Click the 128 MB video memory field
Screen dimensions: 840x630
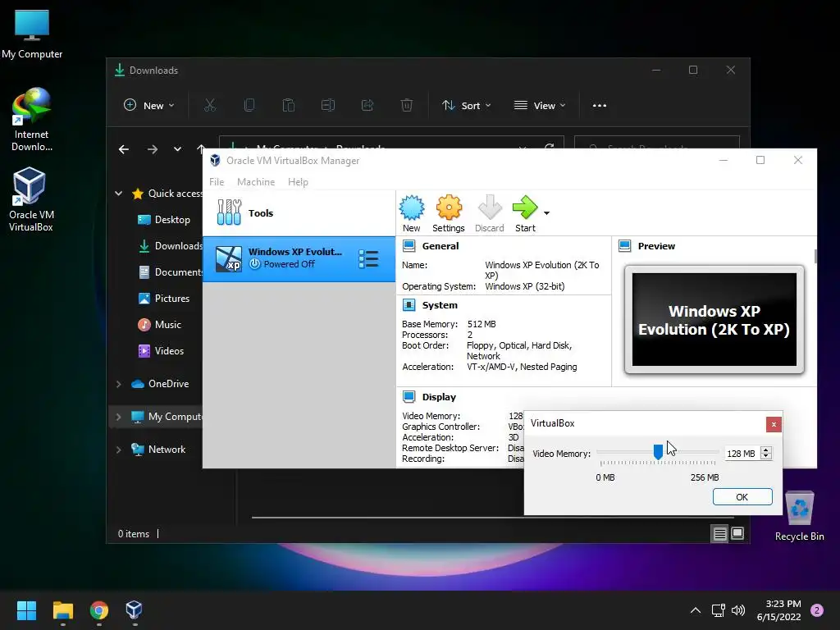tap(741, 453)
